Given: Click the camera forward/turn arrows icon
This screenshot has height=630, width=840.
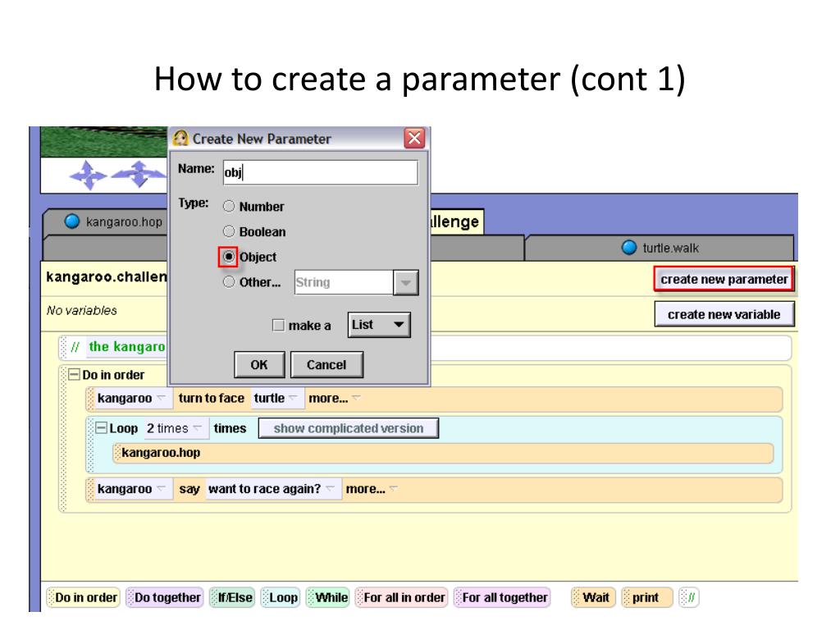Looking at the screenshot, I should pos(139,174).
